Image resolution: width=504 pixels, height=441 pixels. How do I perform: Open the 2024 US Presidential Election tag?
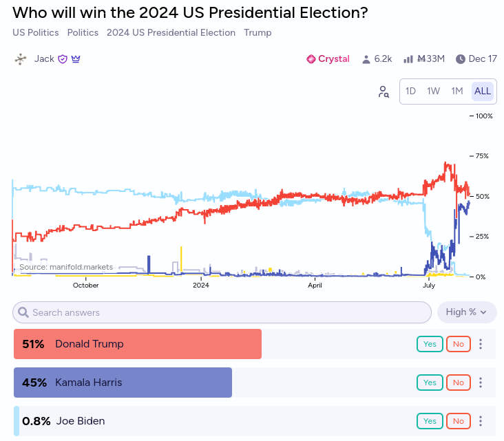(x=171, y=32)
